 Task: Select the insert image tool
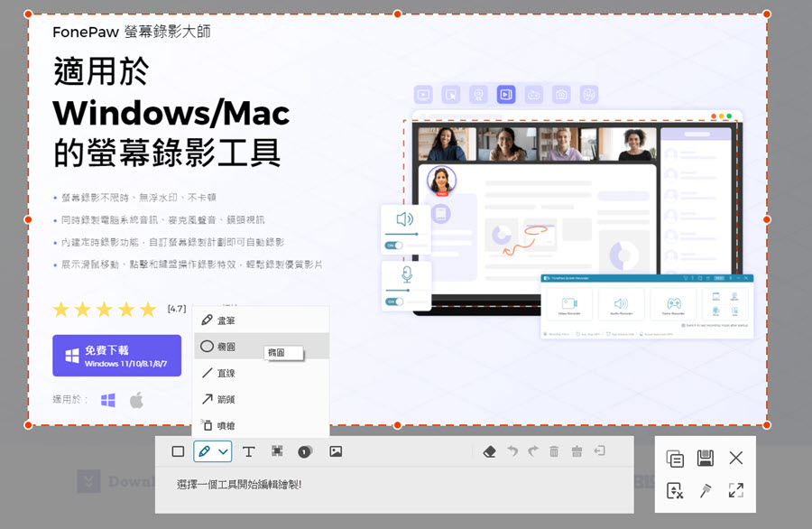pos(336,451)
